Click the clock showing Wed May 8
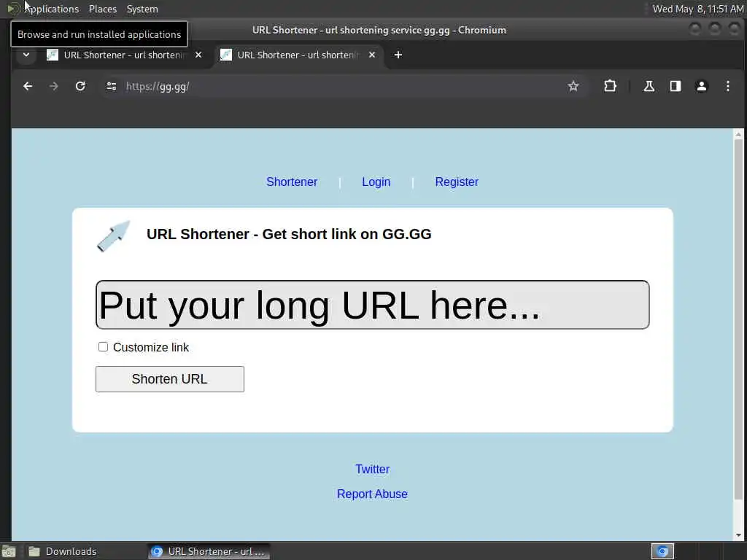747x560 pixels. coord(697,9)
